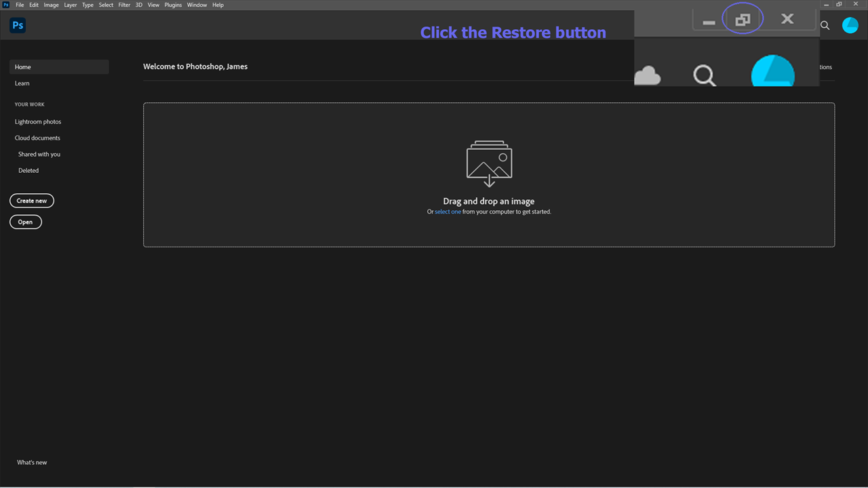The width and height of the screenshot is (868, 488).
Task: Click the tiny Ps icon beside File menu
Action: click(x=6, y=5)
